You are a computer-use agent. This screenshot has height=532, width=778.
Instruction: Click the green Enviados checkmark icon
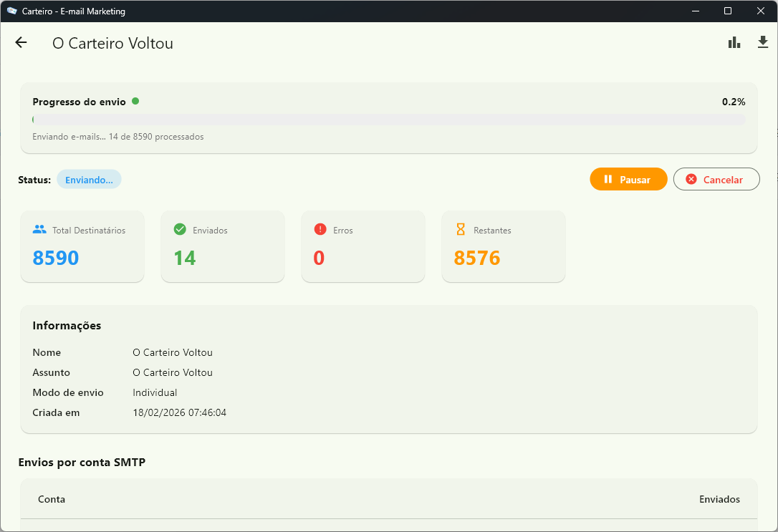tap(180, 230)
